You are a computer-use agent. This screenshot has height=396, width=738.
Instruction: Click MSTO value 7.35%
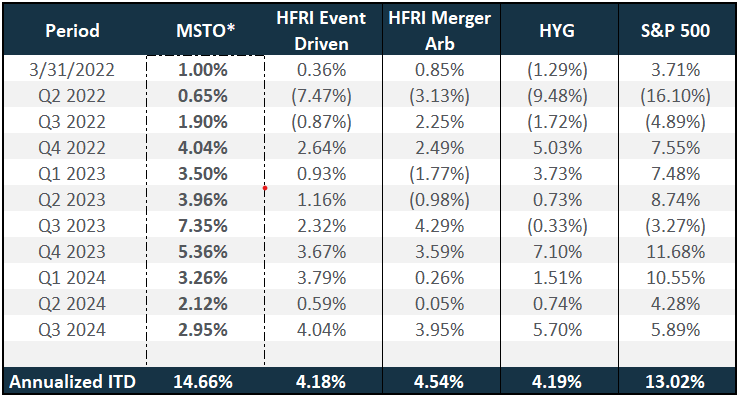coord(203,226)
